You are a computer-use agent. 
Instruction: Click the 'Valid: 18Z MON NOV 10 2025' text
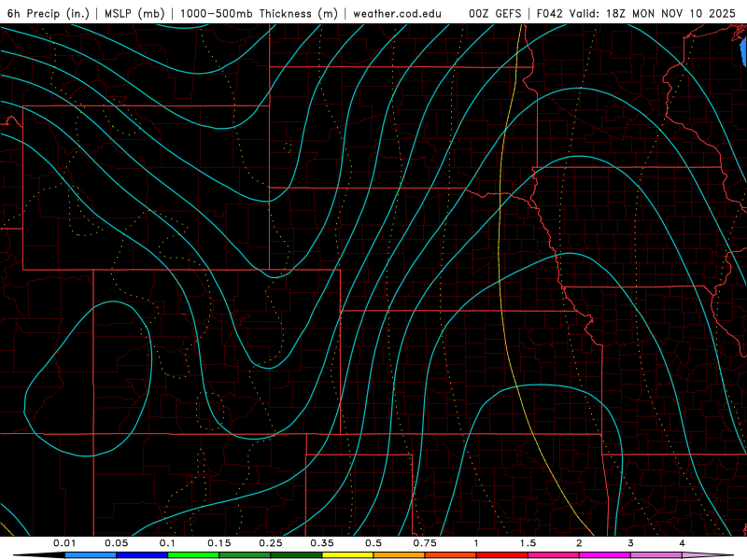coord(653,14)
